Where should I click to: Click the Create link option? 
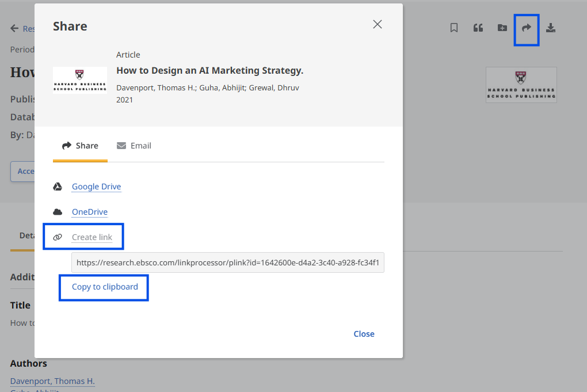(92, 237)
